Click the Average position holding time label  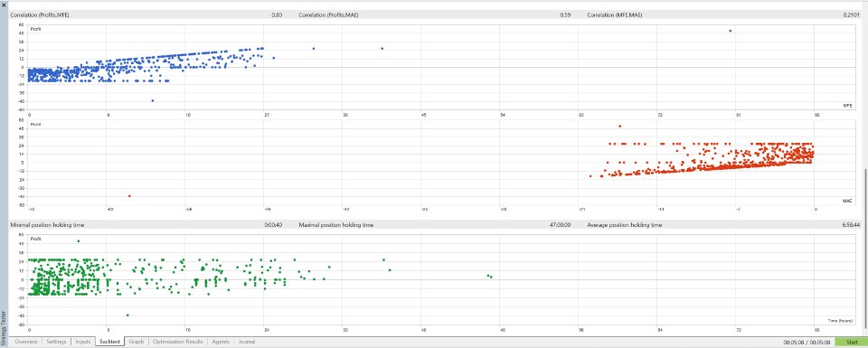(625, 225)
